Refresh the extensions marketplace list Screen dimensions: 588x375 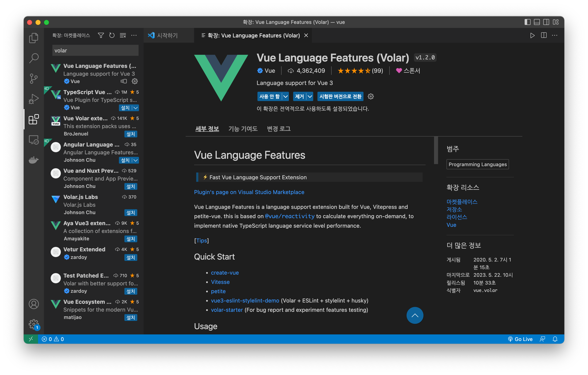point(112,36)
